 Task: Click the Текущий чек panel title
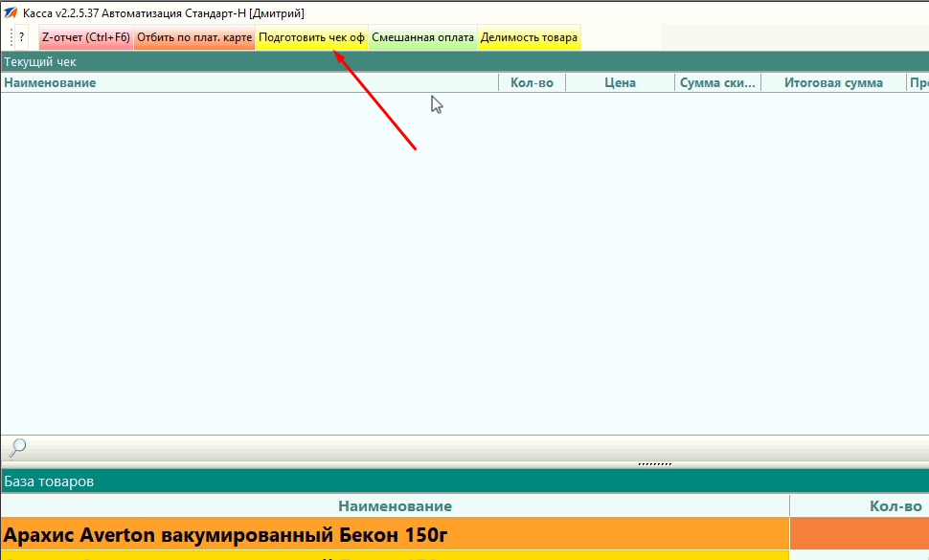coord(40,62)
